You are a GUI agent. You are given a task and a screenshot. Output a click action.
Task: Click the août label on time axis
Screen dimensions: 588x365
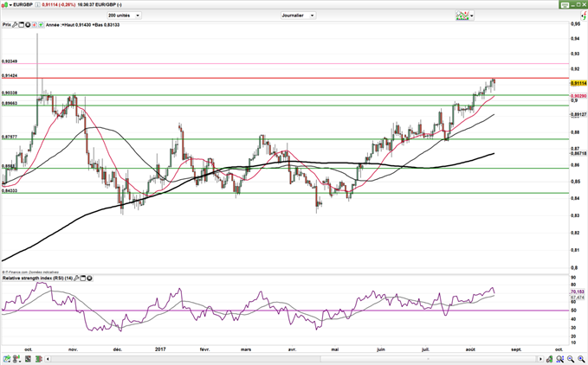tap(470, 349)
